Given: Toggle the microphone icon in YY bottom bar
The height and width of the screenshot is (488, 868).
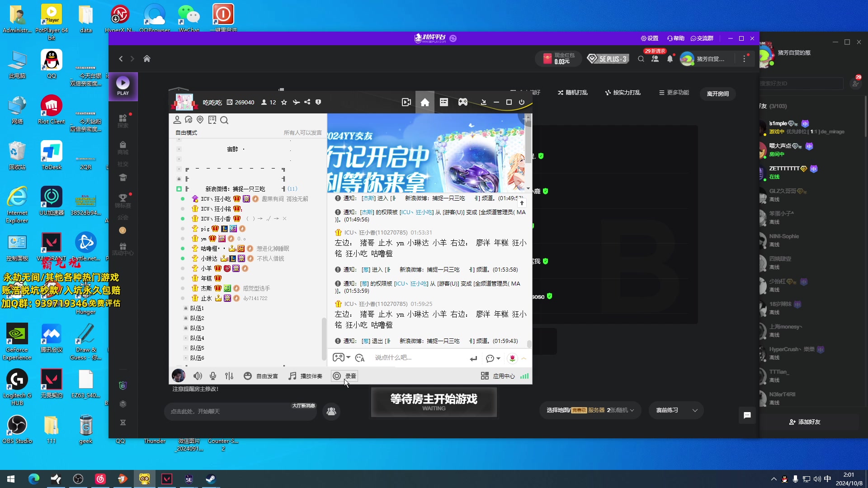Looking at the screenshot, I should click(213, 376).
